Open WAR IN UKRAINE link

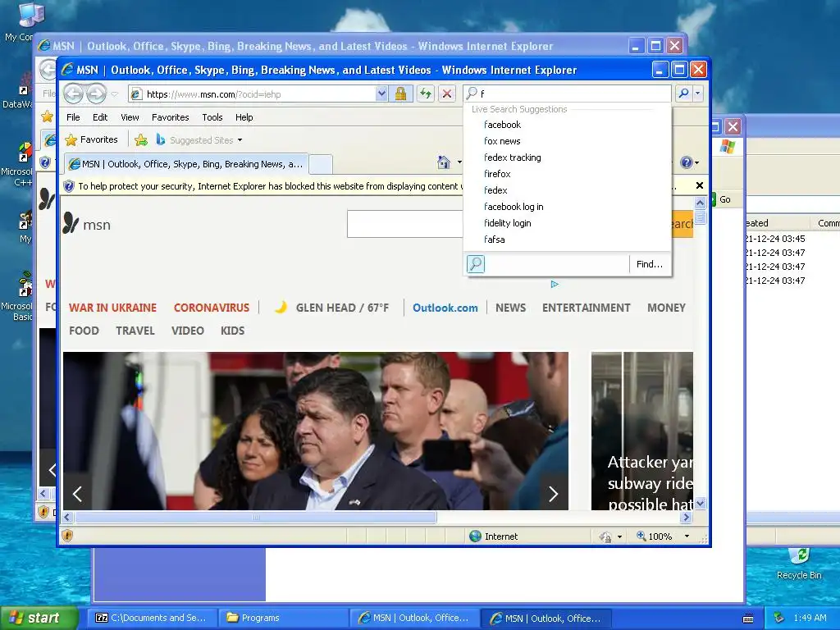pyautogui.click(x=112, y=308)
